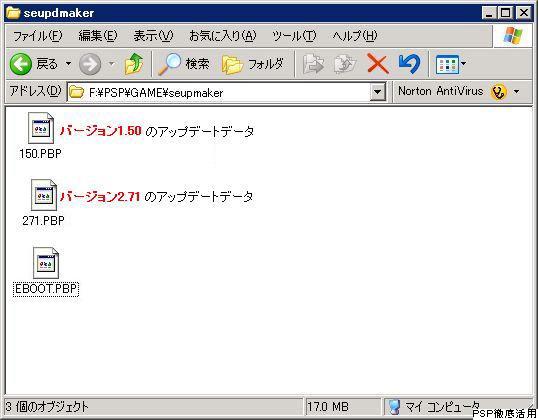
Task: Select the 150.PBP file
Action: coord(40,136)
